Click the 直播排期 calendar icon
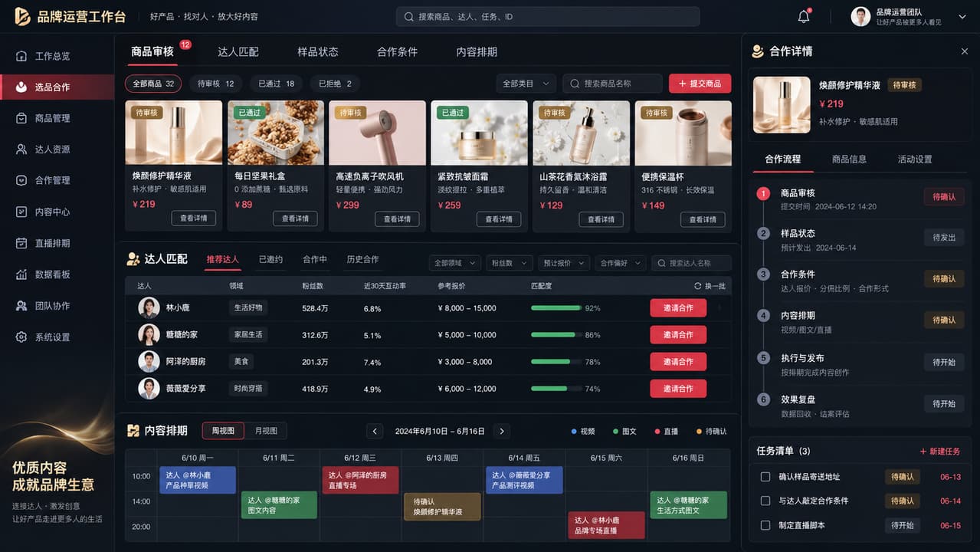Image resolution: width=980 pixels, height=552 pixels. coord(21,243)
